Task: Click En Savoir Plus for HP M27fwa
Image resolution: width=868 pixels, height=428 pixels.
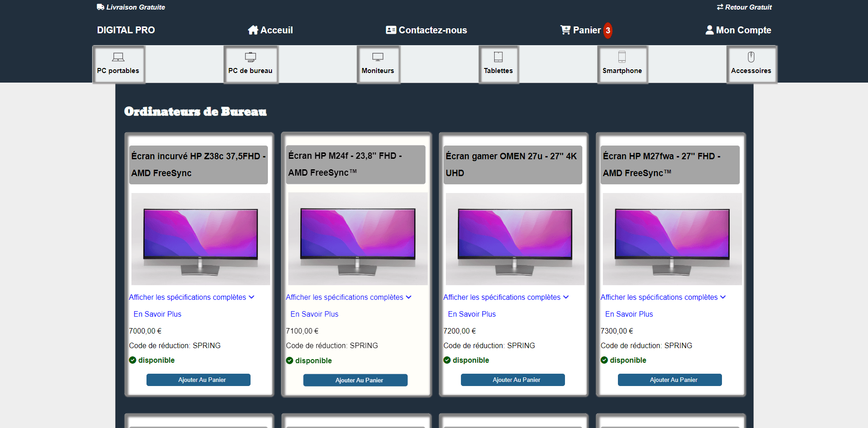Action: [629, 314]
